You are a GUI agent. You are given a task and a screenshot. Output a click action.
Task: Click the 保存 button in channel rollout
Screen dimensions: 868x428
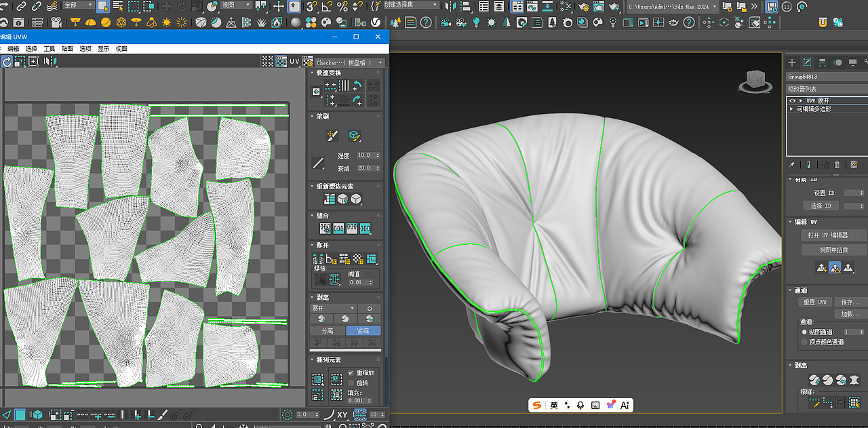tap(851, 302)
